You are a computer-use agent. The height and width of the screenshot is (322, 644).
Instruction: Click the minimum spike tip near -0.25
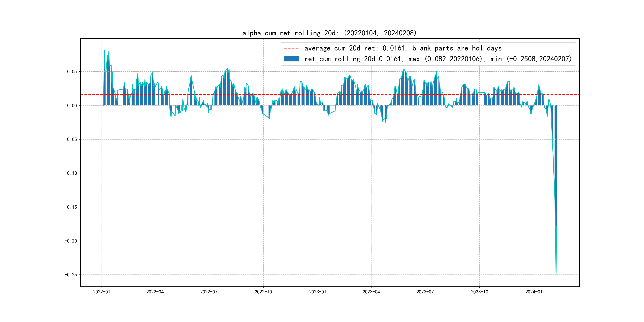pos(556,275)
